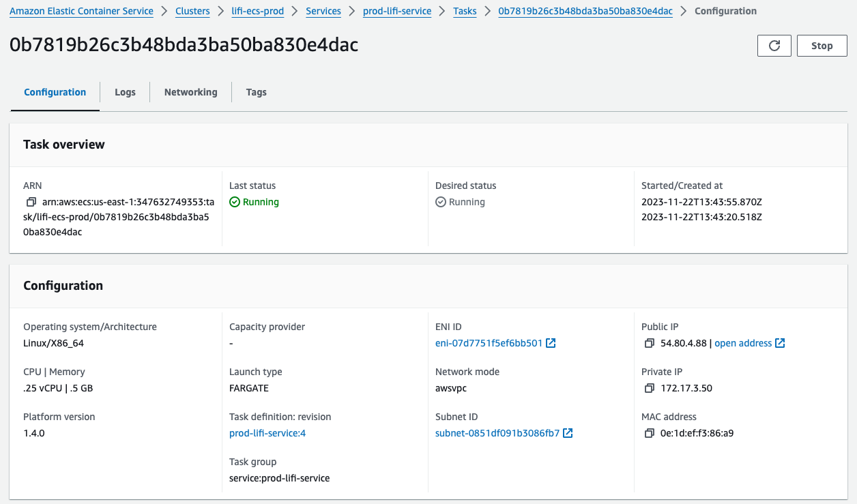This screenshot has height=504, width=857.
Task: Click the FARGATE launch type value
Action: (x=249, y=388)
